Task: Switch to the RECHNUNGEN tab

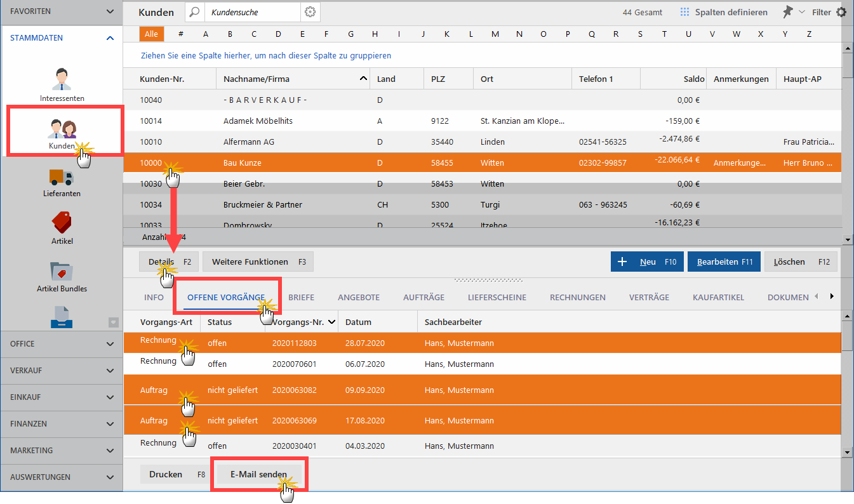Action: click(x=577, y=297)
